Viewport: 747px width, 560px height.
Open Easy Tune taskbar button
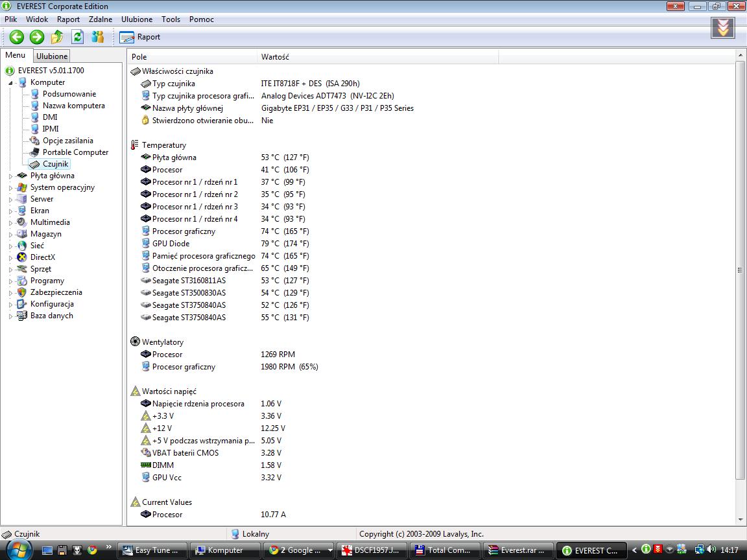coord(152,550)
